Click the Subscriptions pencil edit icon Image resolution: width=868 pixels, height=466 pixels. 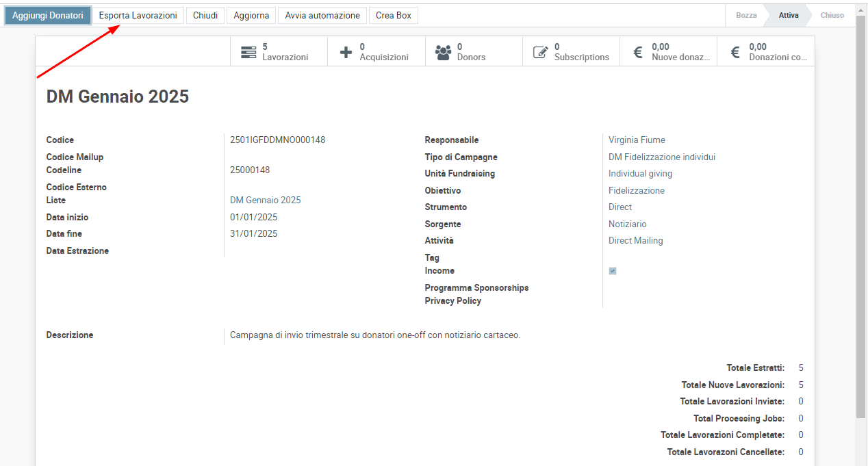coord(541,52)
